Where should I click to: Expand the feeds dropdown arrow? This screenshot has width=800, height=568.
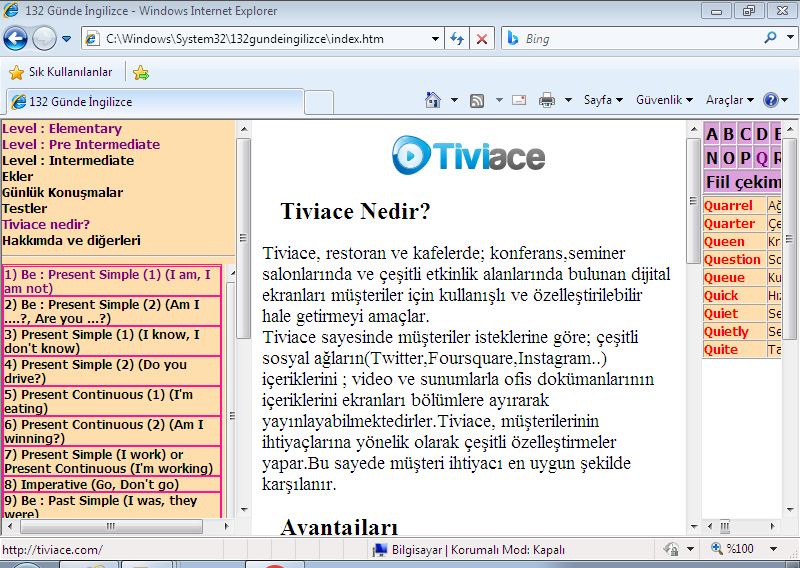tap(499, 100)
